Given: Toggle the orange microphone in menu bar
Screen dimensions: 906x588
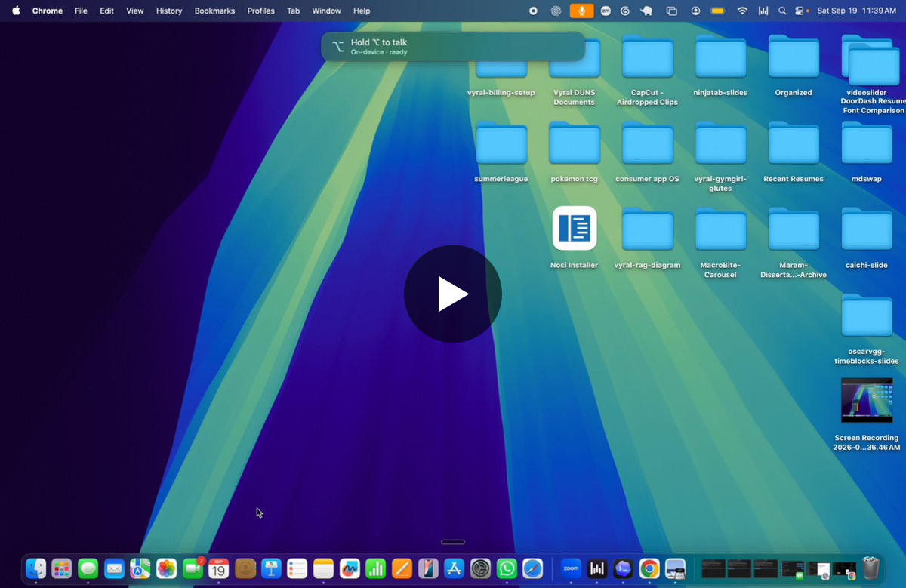Looking at the screenshot, I should click(x=581, y=11).
